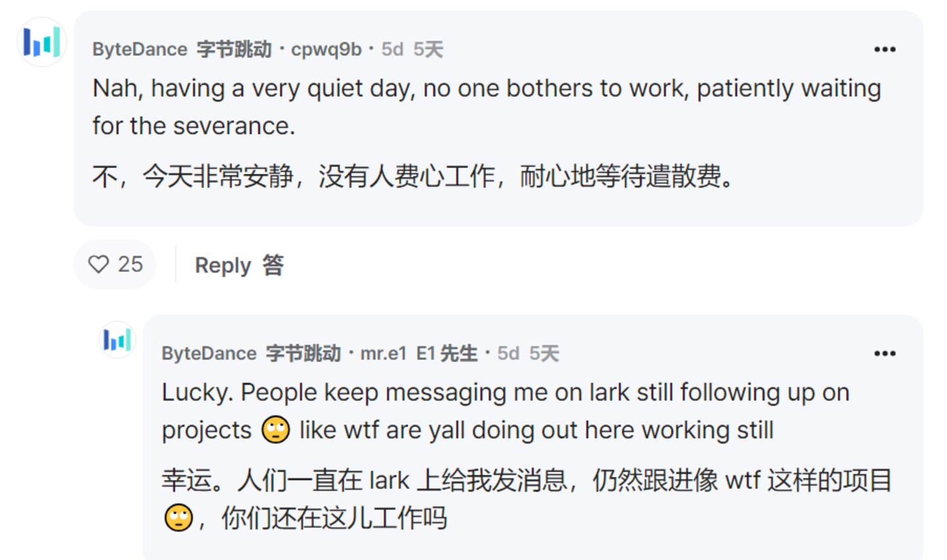
Task: Click the eye-roll emoji after the word "projects"
Action: (x=276, y=430)
